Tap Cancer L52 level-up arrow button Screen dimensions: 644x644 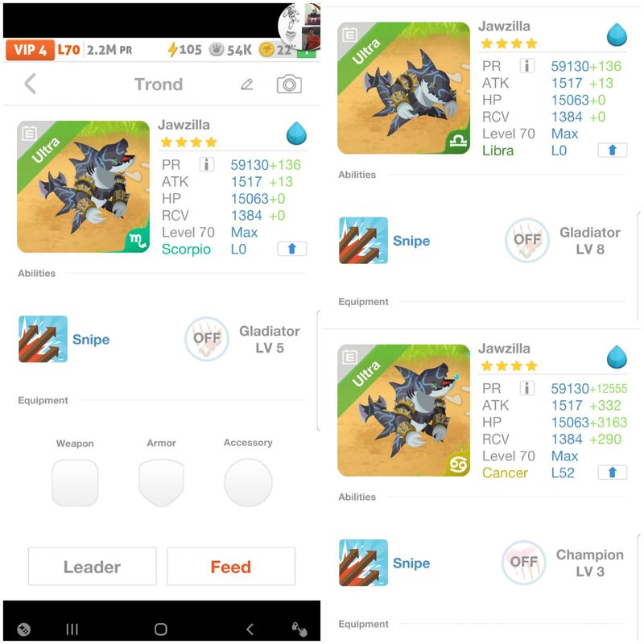tap(613, 473)
